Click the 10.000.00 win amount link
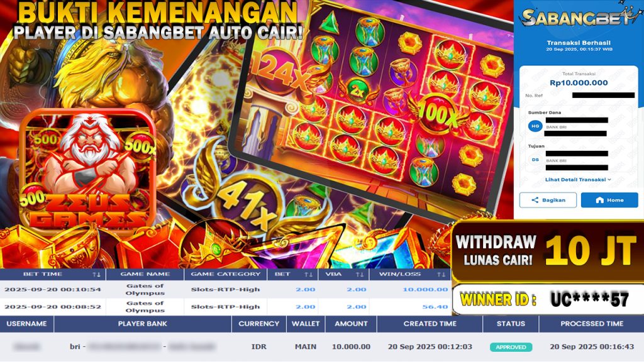Image resolution: width=644 pixels, height=362 pixels. [425, 289]
